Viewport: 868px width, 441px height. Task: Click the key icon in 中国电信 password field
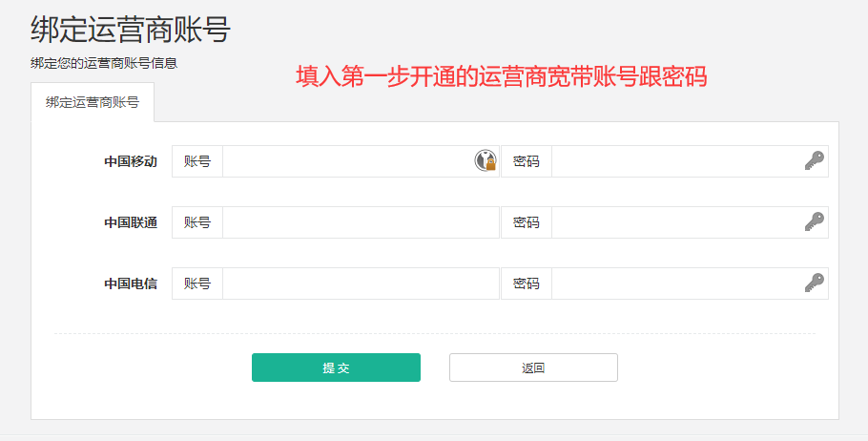pos(814,283)
